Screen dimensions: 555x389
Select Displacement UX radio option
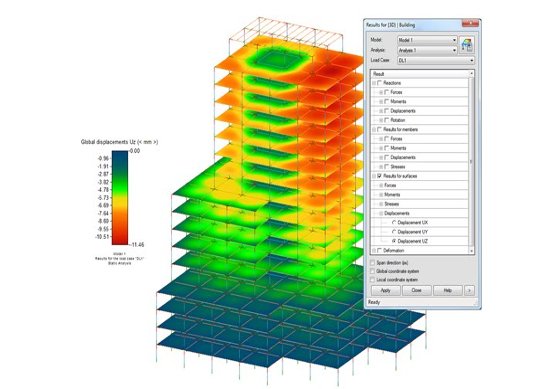click(x=394, y=223)
